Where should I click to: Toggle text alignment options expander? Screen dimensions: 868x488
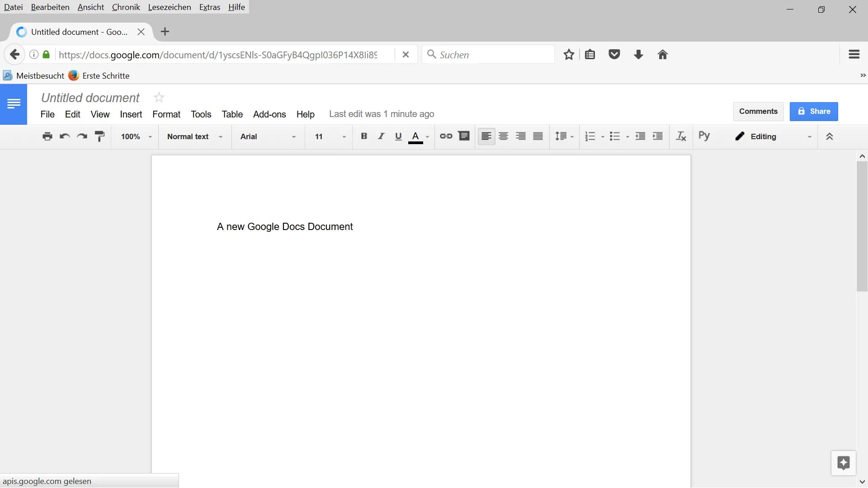(829, 136)
